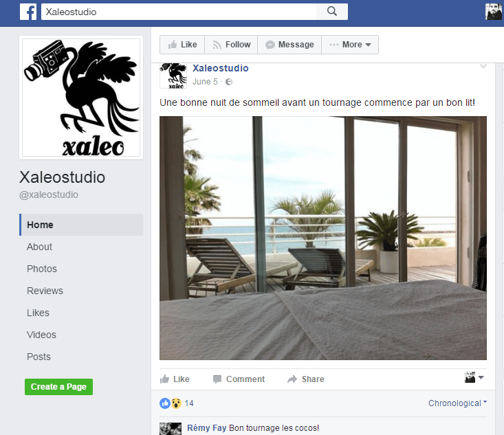Open the Chronological comment sorting dropdown
Image resolution: width=504 pixels, height=435 pixels.
[x=457, y=403]
